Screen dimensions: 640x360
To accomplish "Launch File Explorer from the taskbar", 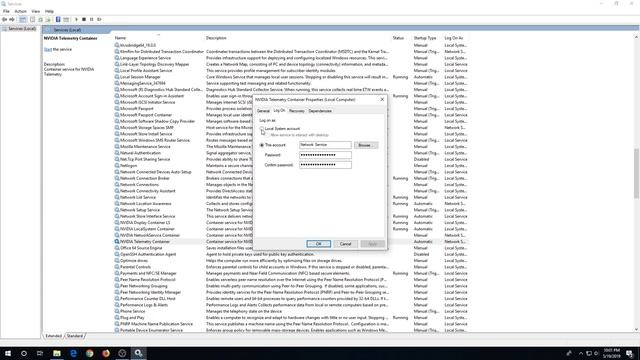I will 57,353.
